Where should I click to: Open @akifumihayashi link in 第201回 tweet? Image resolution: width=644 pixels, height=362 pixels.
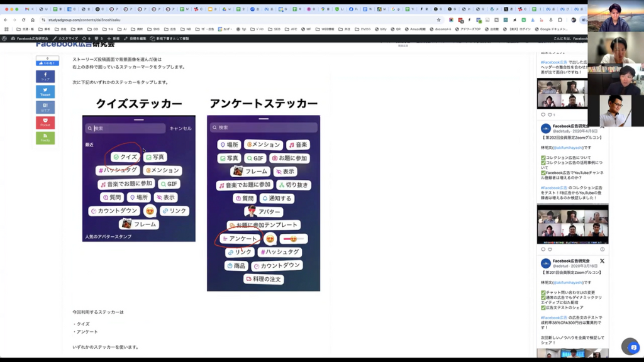point(568,283)
